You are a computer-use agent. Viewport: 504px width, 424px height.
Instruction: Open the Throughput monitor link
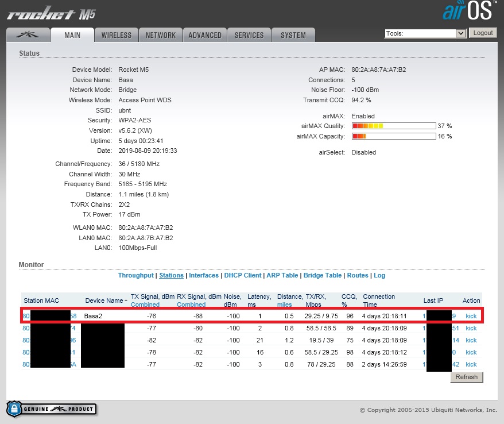(x=135, y=275)
